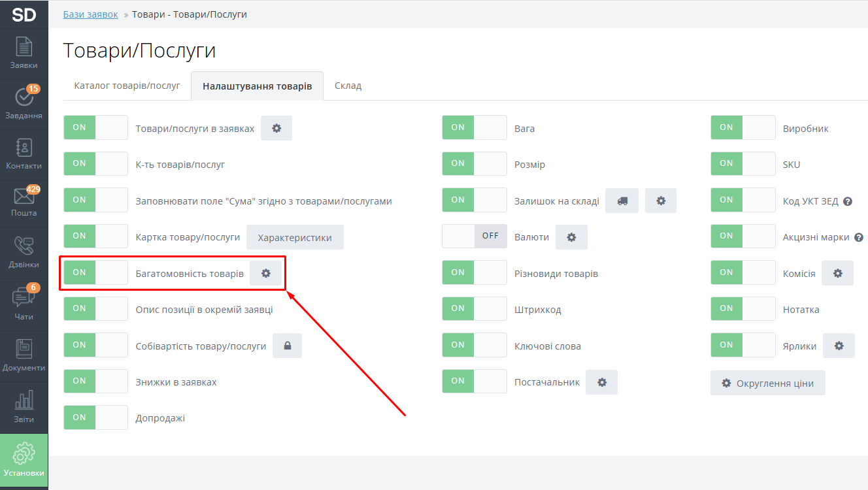The height and width of the screenshot is (490, 868).
Task: Turn off the Вага toggle
Action: (474, 128)
